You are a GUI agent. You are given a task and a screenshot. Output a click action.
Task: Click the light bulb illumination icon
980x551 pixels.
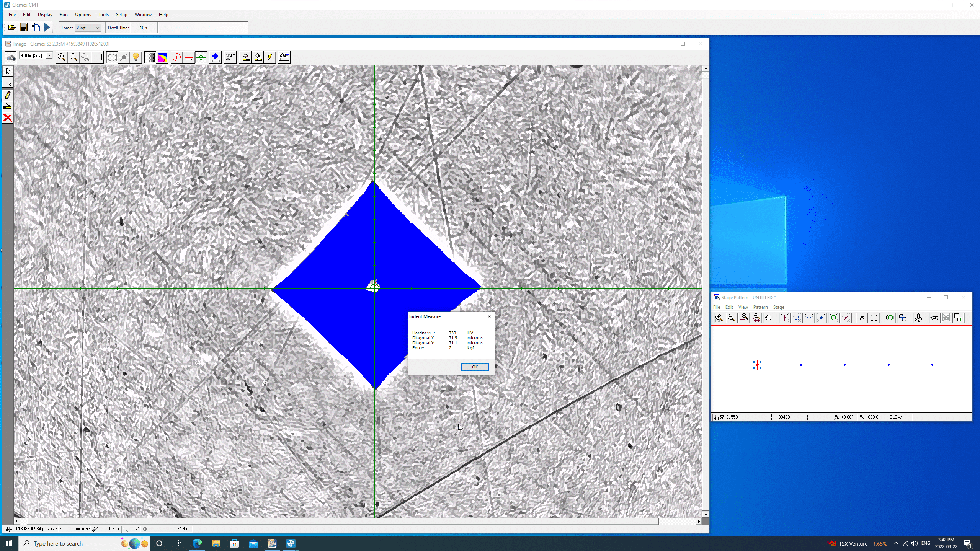click(136, 57)
